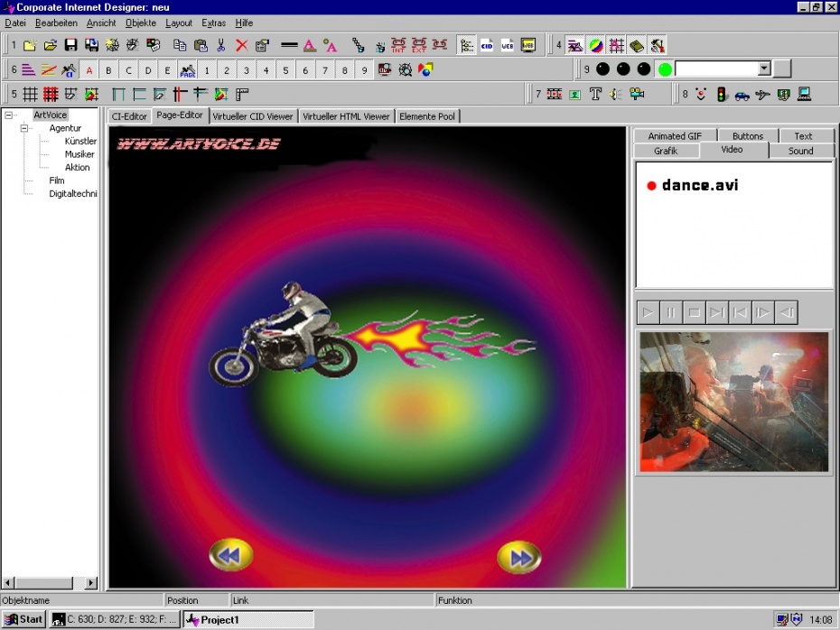Click the corner ruler icon in toolbar 5
The height and width of the screenshot is (630, 840).
coord(243,95)
